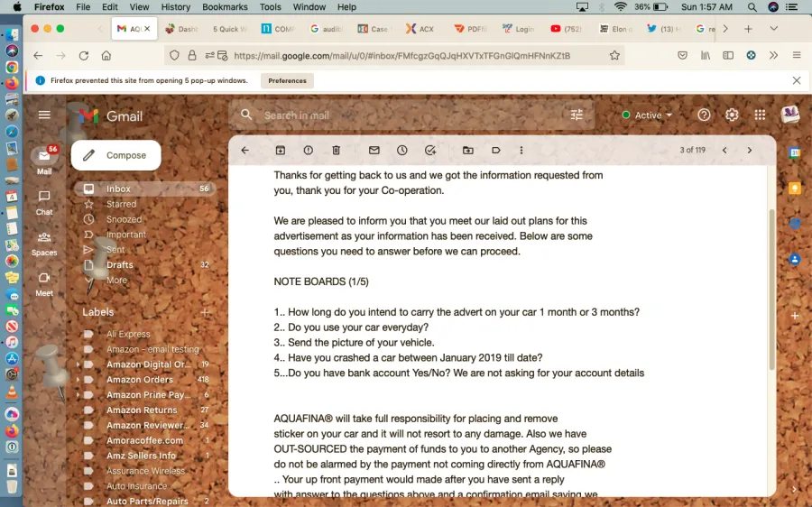This screenshot has width=812, height=507.
Task: Click the URL address bar
Action: click(401, 55)
